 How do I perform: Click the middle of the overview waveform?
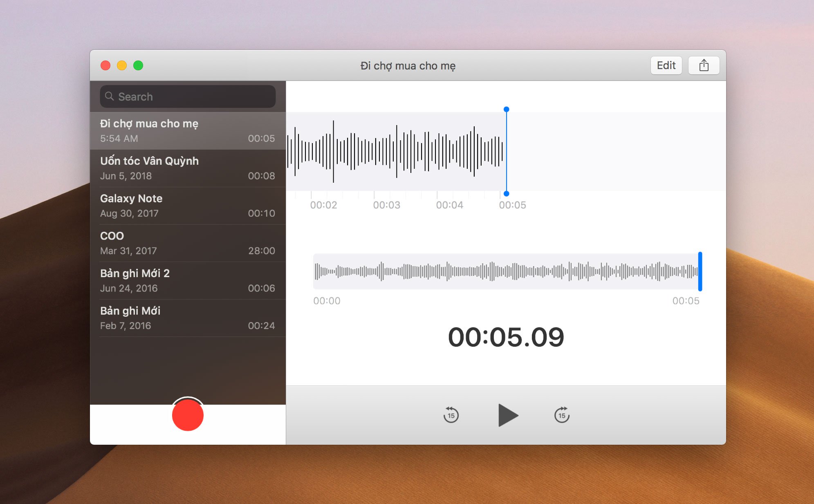pos(506,271)
